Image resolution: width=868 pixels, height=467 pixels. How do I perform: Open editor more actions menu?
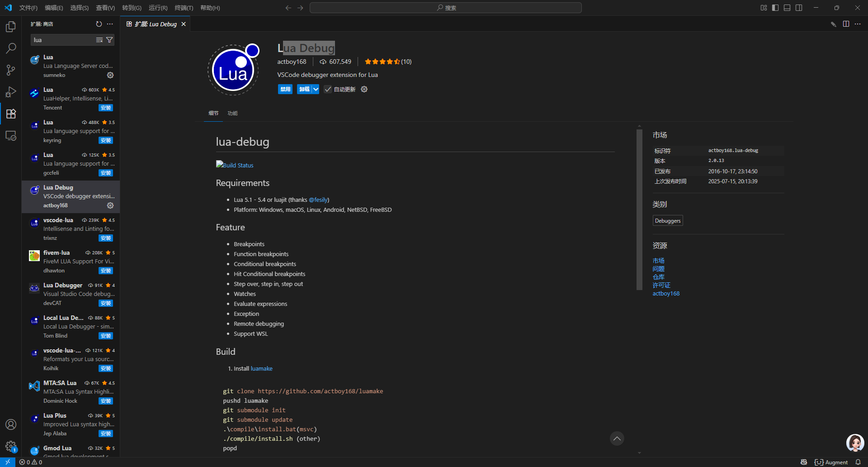[x=858, y=24]
